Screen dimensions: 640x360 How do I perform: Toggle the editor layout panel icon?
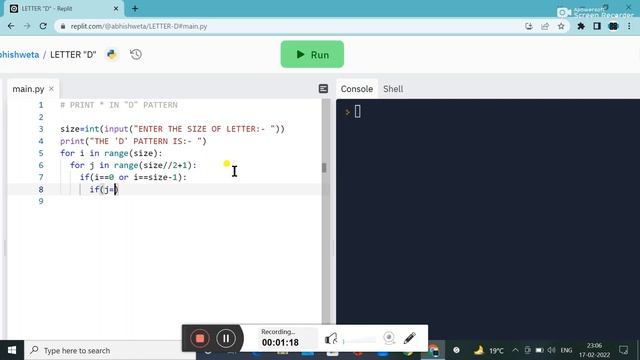323,89
